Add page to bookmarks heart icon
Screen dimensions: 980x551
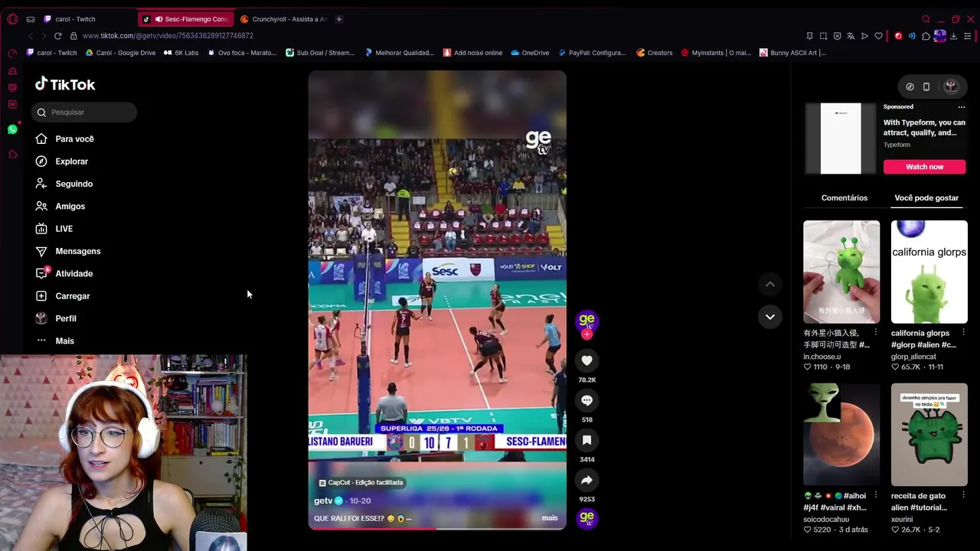(x=878, y=36)
